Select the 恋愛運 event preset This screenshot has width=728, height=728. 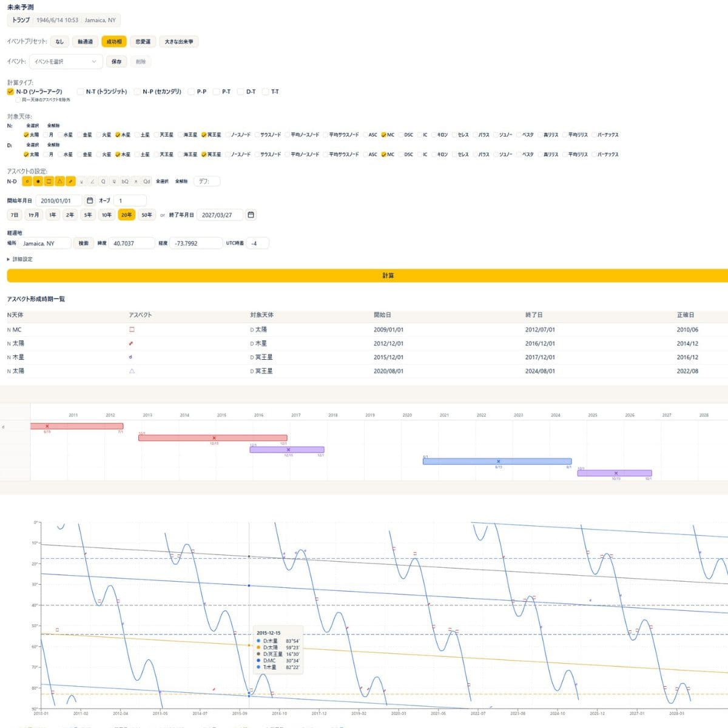coord(143,42)
